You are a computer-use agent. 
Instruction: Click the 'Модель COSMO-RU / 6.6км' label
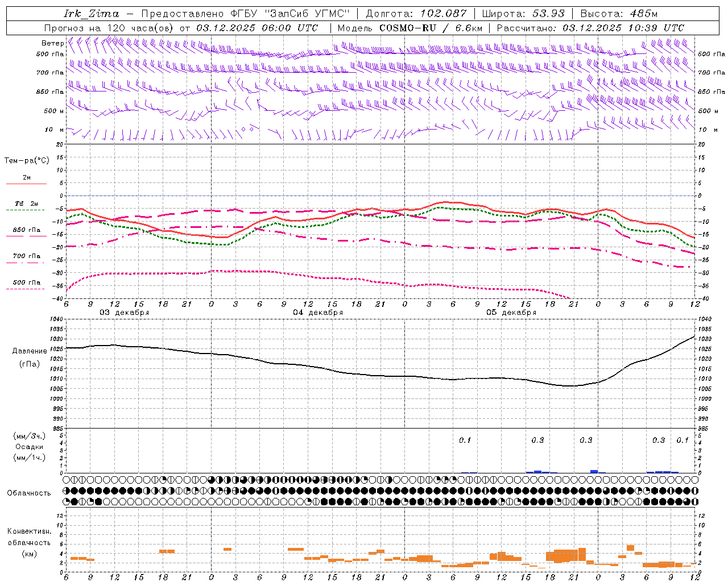(x=409, y=28)
